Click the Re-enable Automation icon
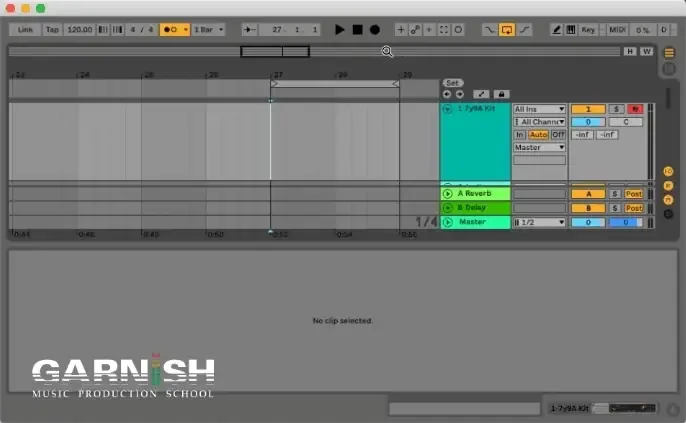 429,30
